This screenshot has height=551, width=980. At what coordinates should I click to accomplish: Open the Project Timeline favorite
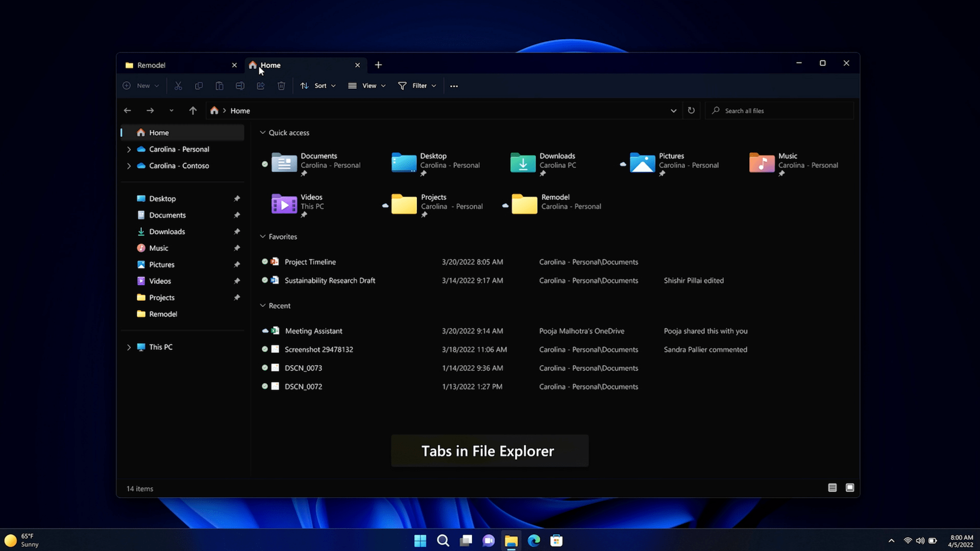coord(310,261)
